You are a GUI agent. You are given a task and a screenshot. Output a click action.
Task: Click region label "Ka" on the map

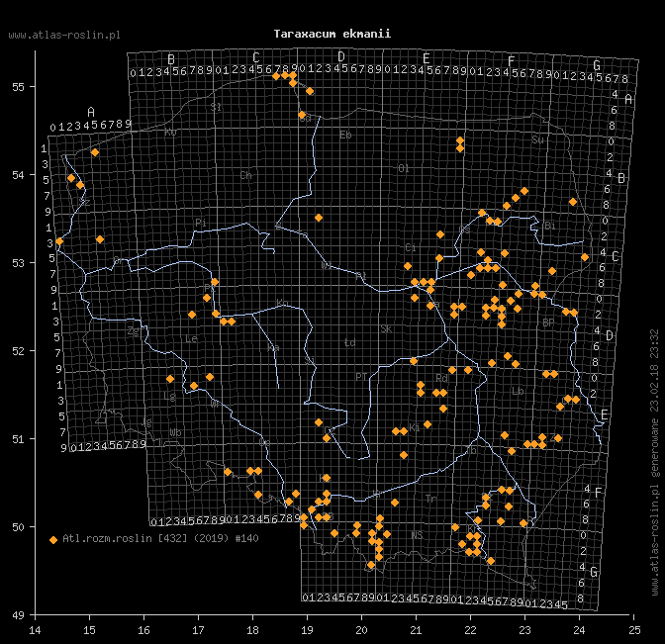(x=273, y=348)
